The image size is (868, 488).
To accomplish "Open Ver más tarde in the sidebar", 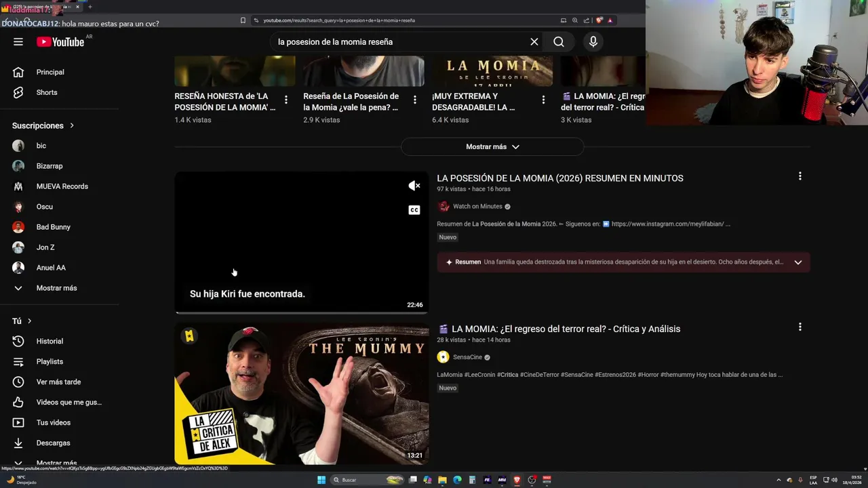I will 60,382.
